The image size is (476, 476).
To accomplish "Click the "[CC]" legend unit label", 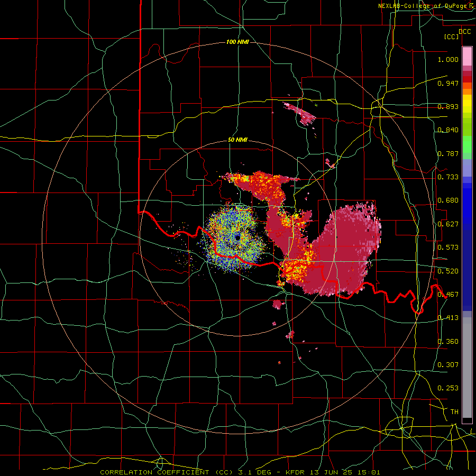I will (452, 36).
